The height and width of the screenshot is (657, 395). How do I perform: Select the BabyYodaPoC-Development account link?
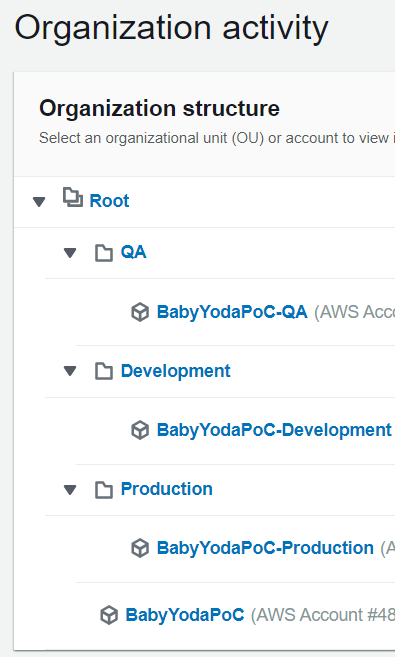274,431
